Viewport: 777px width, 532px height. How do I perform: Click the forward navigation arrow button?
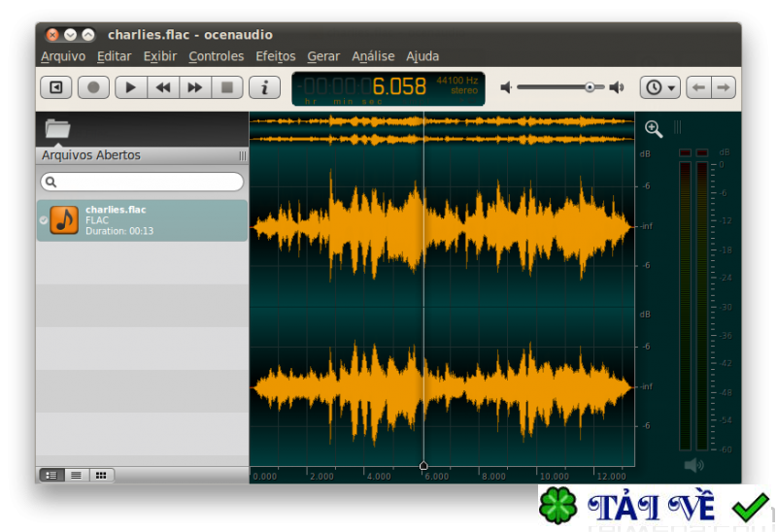click(723, 87)
